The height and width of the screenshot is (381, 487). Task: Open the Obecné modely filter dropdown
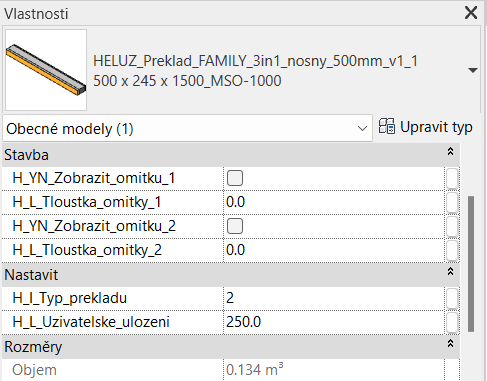coord(187,129)
